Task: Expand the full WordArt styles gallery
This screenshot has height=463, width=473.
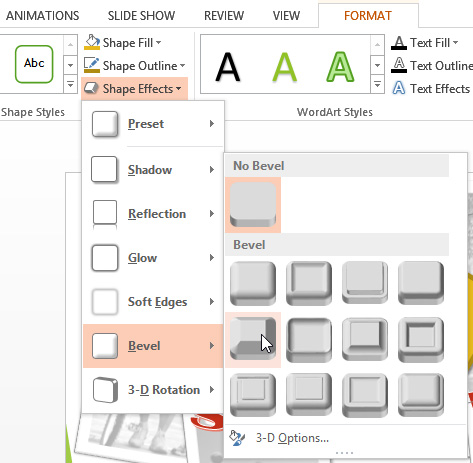Action: [377, 84]
